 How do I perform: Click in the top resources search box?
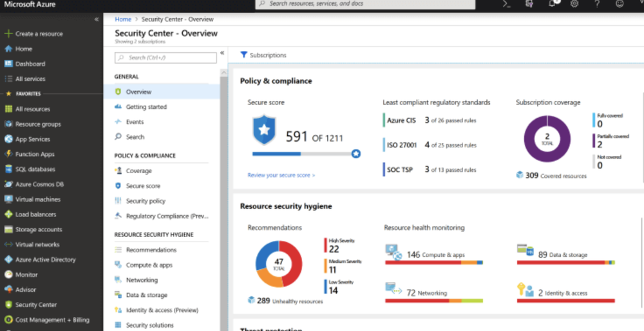coord(365,4)
